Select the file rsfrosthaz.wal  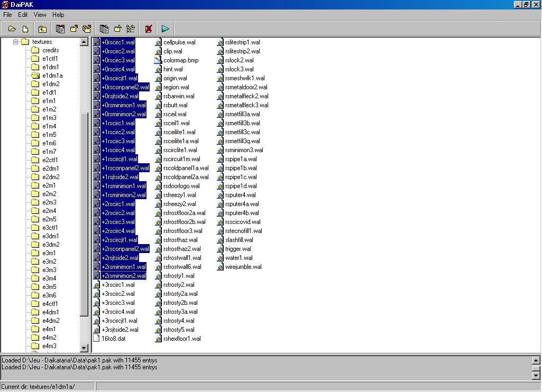pyautogui.click(x=180, y=240)
